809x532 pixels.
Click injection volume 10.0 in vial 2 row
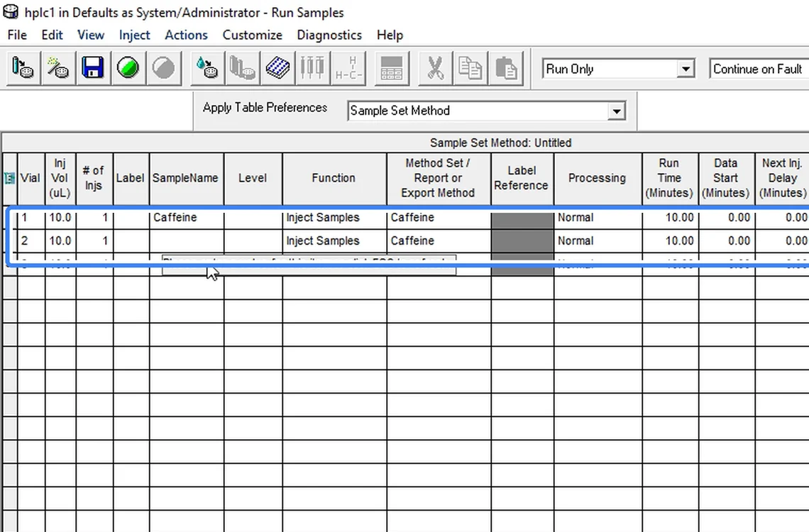pyautogui.click(x=60, y=240)
